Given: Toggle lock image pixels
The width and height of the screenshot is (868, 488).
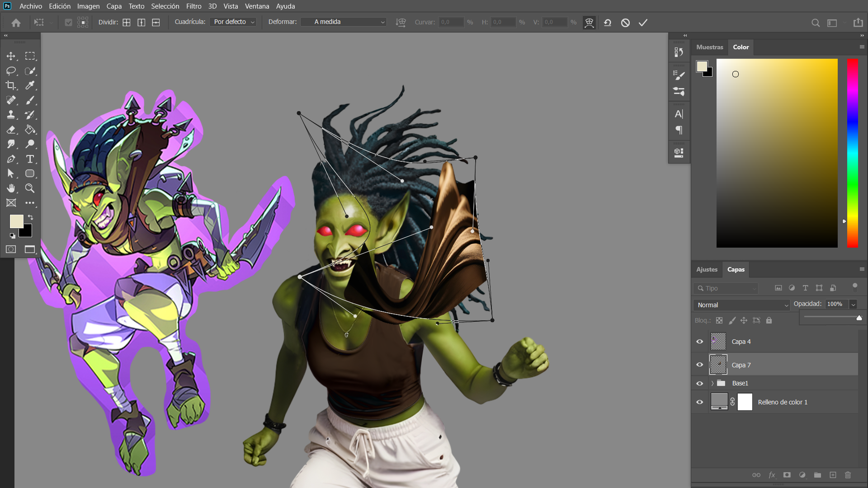Looking at the screenshot, I should 732,320.
